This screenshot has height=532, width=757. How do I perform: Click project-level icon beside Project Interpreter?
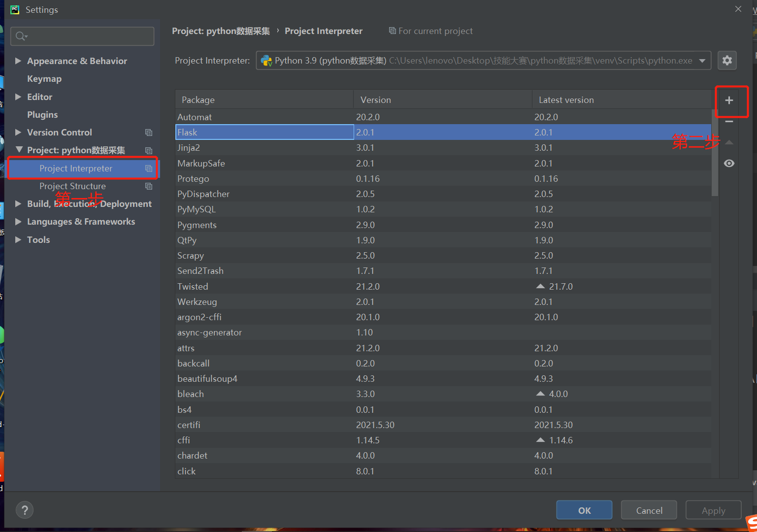(149, 168)
